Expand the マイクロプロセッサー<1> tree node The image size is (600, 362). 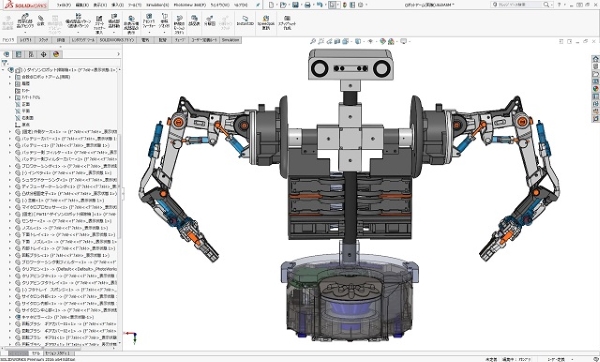(x=10, y=207)
